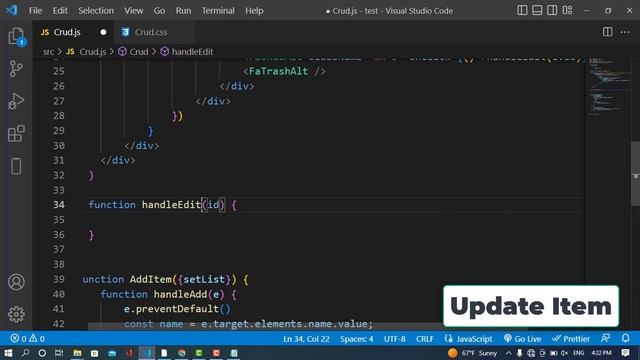The height and width of the screenshot is (360, 640).
Task: Open File Explorer from taskbar
Action: coord(77,353)
